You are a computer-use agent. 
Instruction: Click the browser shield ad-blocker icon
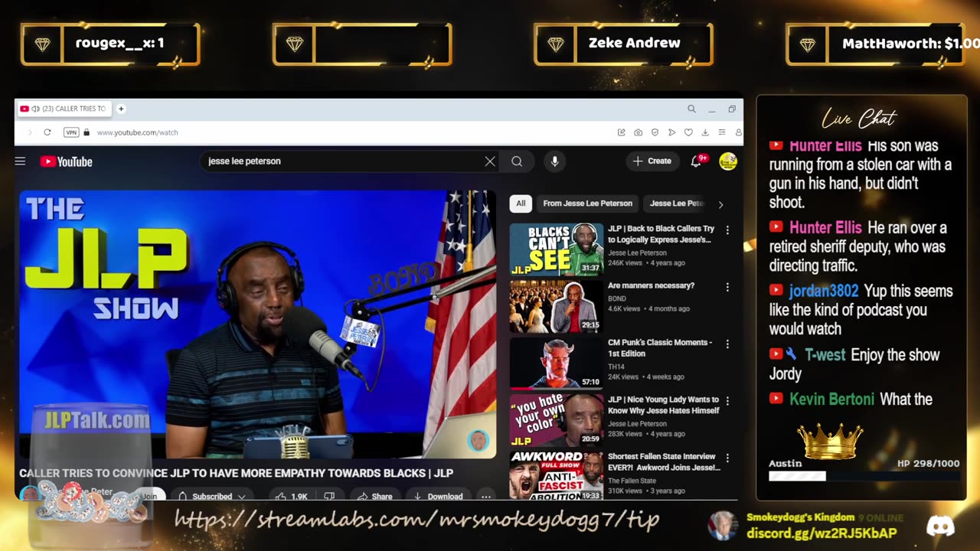(655, 132)
